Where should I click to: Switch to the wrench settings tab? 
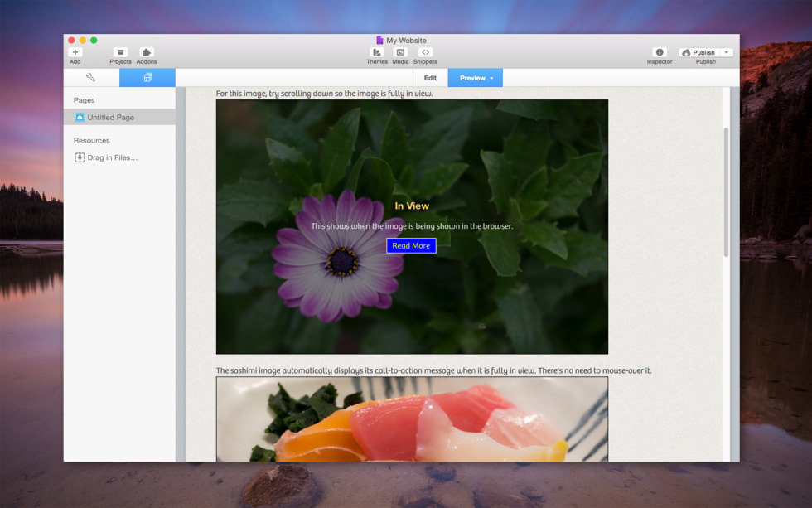(91, 78)
